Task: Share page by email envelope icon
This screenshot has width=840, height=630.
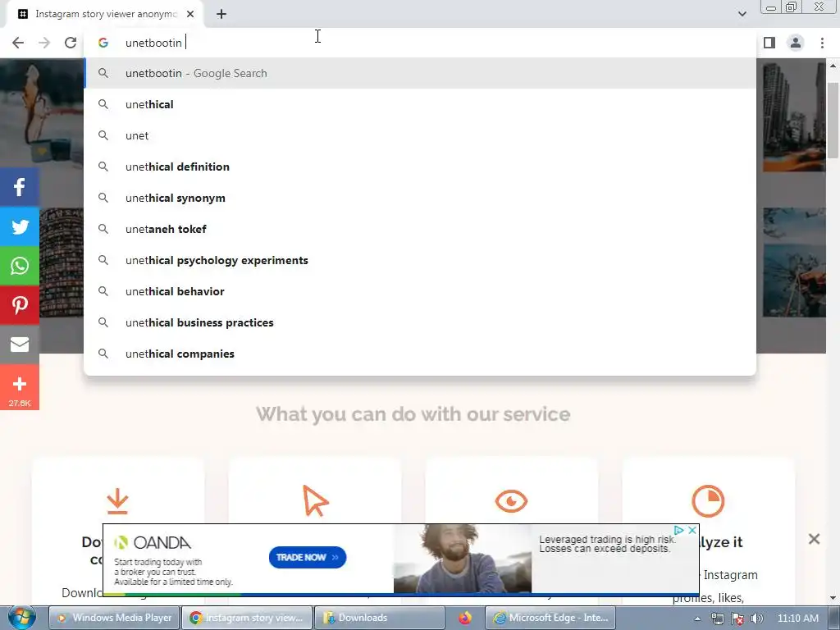Action: tap(20, 345)
